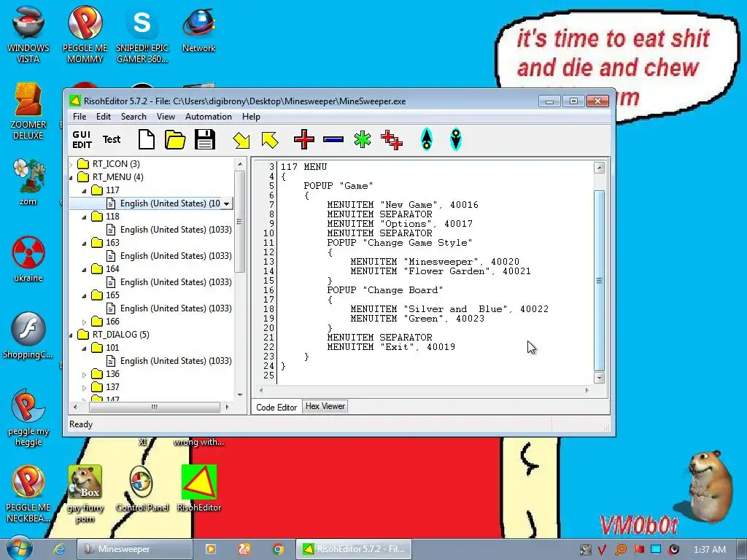Click the yellow up-left arrow icon

(270, 140)
